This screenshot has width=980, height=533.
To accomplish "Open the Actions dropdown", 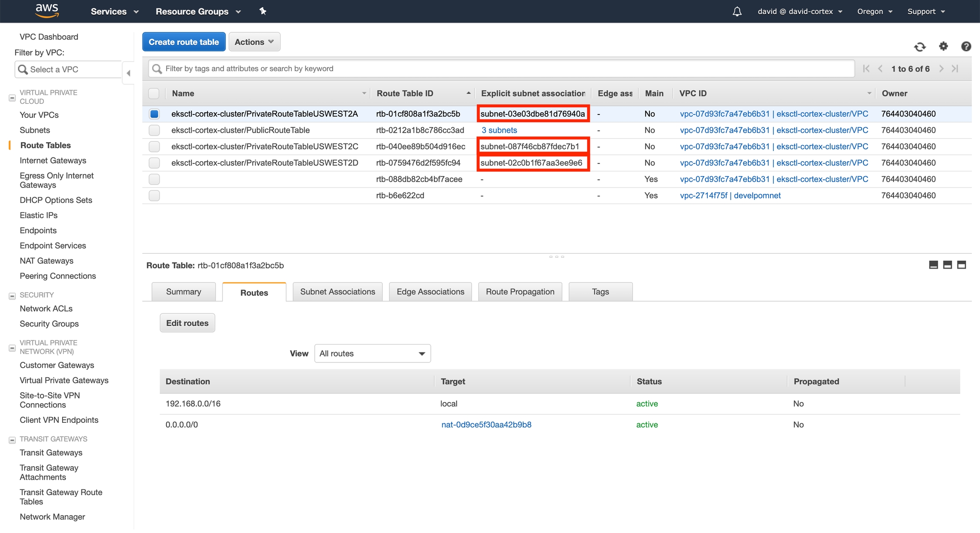I will coord(254,42).
